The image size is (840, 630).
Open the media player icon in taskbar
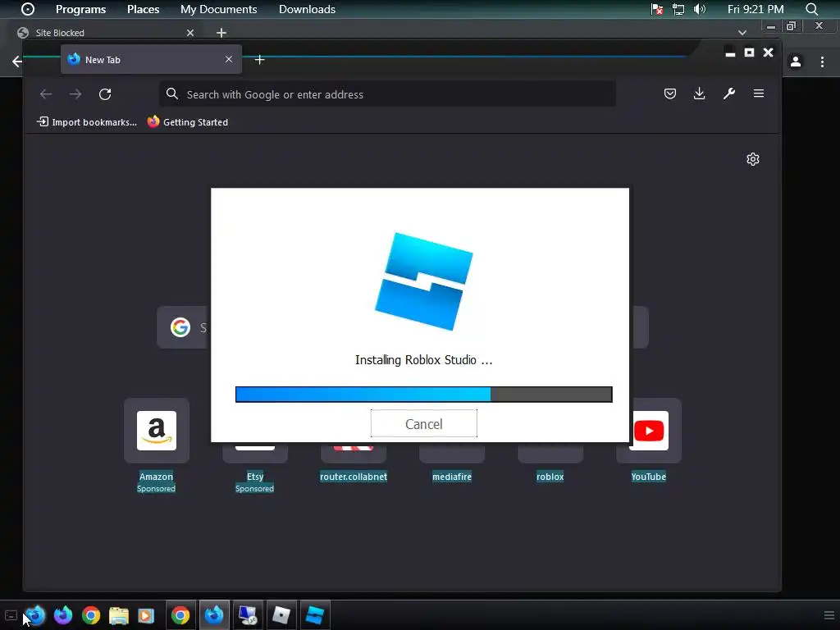click(x=146, y=615)
